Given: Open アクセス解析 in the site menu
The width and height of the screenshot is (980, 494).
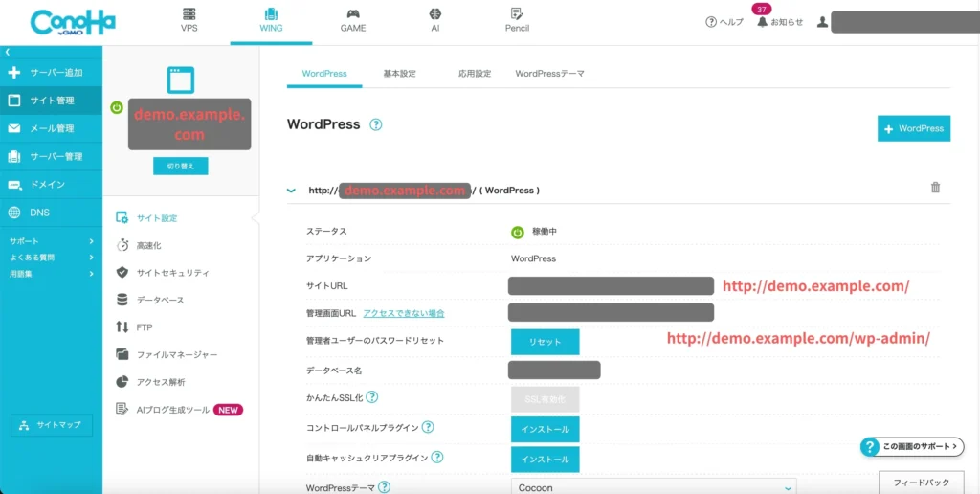Looking at the screenshot, I should point(150,381).
